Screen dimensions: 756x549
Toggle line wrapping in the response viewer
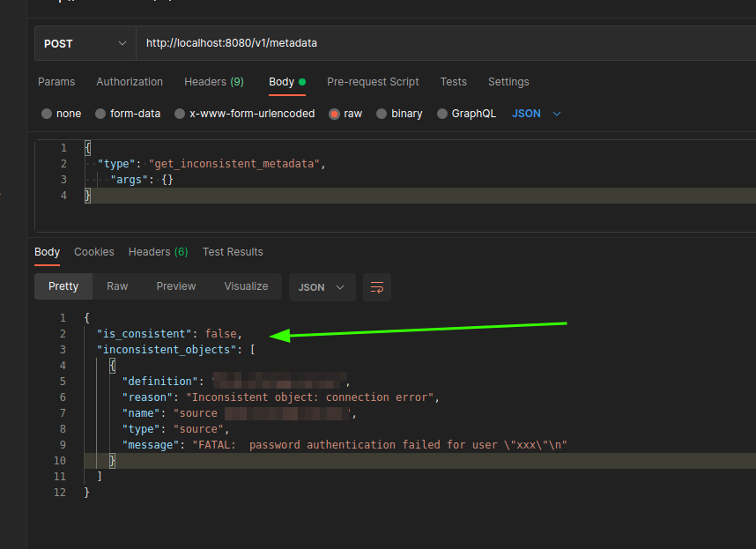(377, 286)
